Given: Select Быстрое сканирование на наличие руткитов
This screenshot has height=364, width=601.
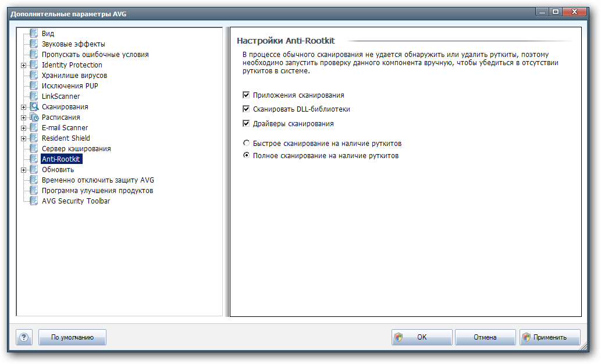Looking at the screenshot, I should pos(247,143).
